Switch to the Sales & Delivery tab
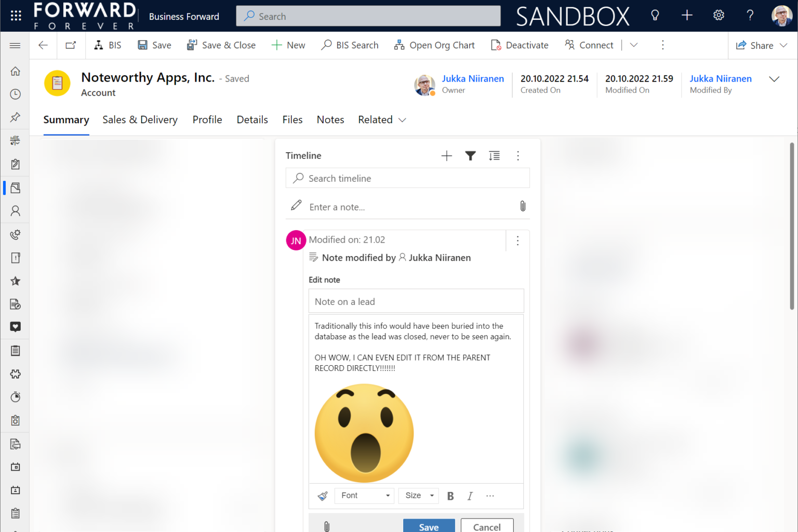This screenshot has height=532, width=798. (140, 119)
